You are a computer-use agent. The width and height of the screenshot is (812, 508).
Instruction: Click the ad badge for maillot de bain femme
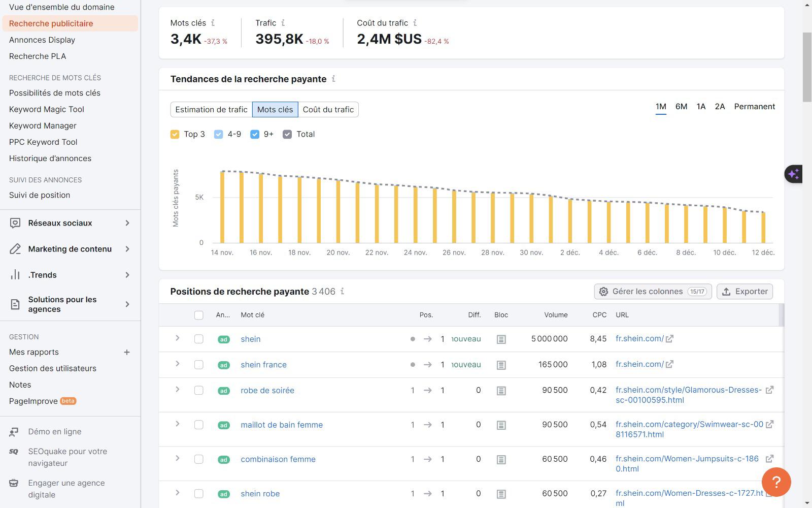click(223, 425)
